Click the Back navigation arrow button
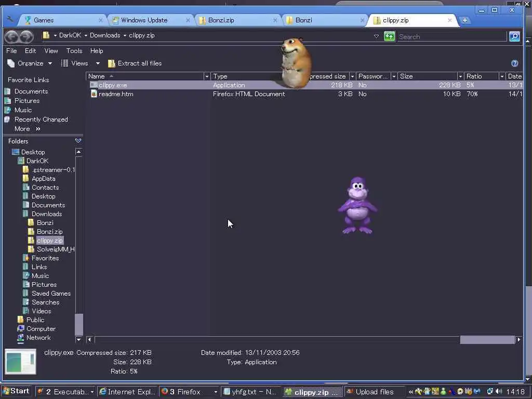 (x=12, y=36)
